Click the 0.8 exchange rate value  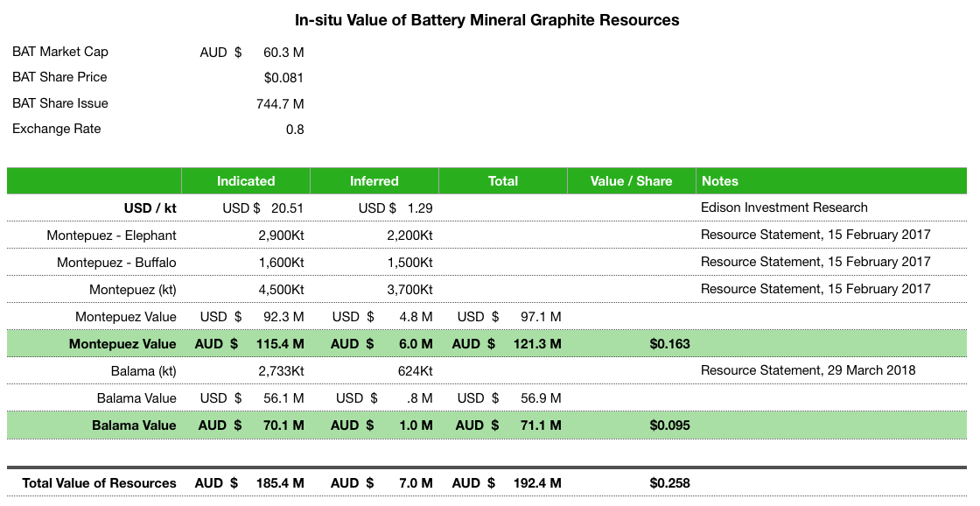[x=295, y=130]
